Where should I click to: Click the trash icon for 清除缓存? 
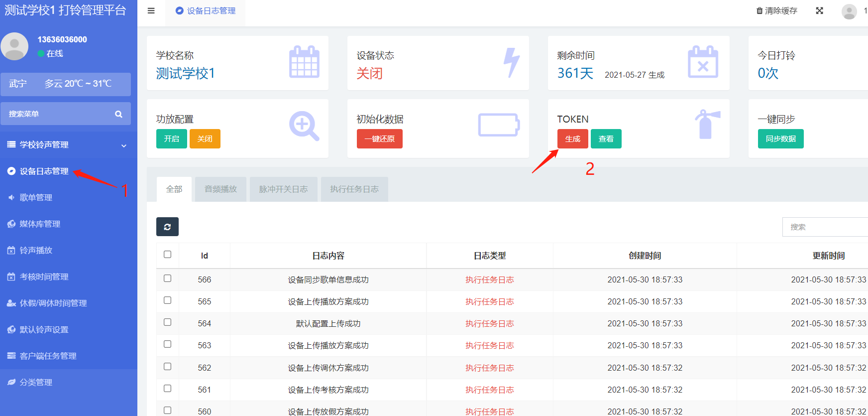tap(759, 11)
